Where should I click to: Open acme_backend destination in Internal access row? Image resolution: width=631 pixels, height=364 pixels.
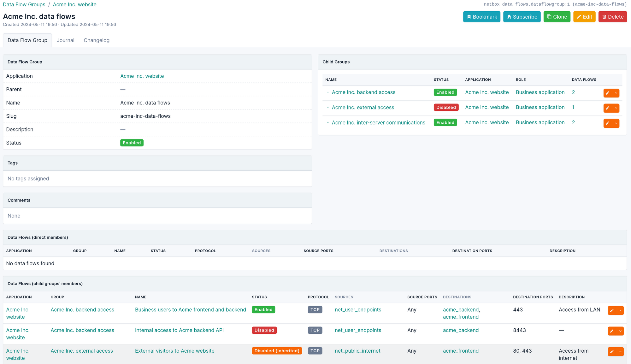coord(461,330)
